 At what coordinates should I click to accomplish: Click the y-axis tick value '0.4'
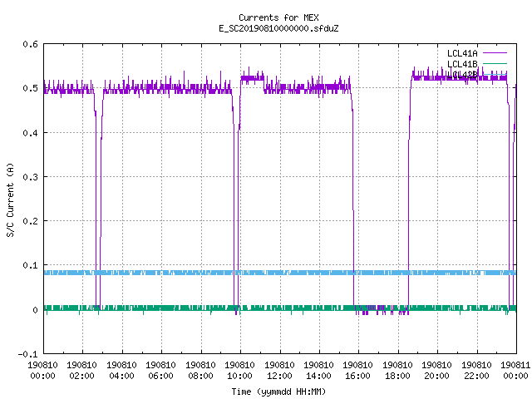pyautogui.click(x=30, y=133)
